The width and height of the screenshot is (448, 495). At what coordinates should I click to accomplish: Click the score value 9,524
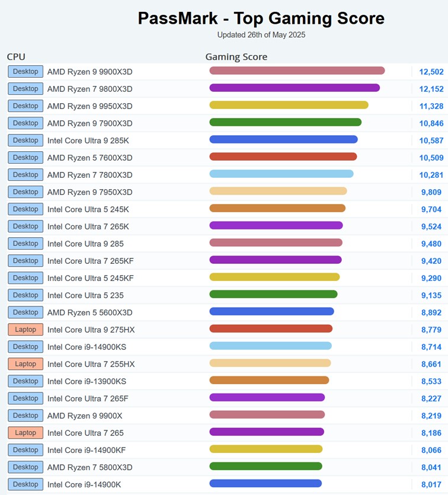pos(431,226)
